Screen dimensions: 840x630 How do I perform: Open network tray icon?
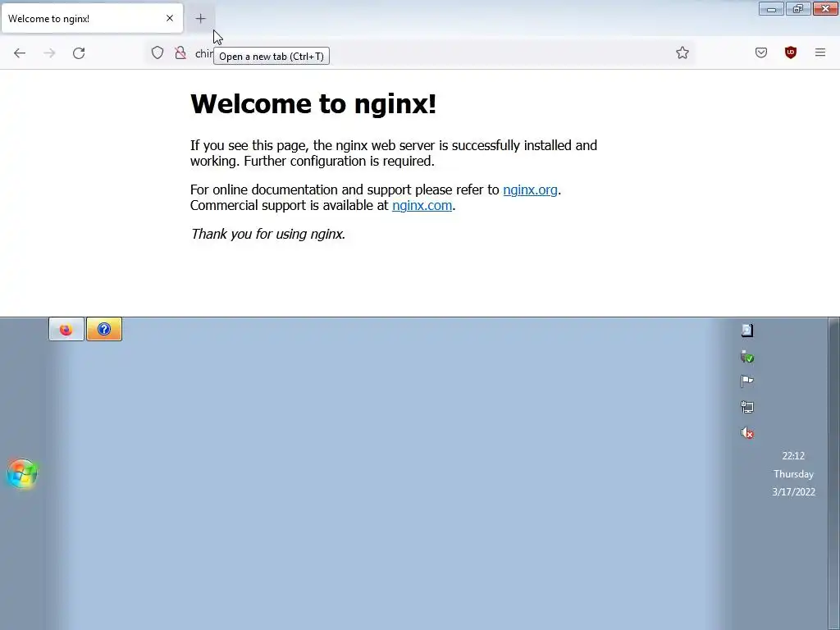[747, 407]
